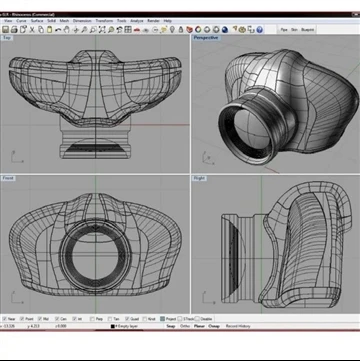Click the Paste clipboard icon
The height and width of the screenshot is (361, 360).
49,29
